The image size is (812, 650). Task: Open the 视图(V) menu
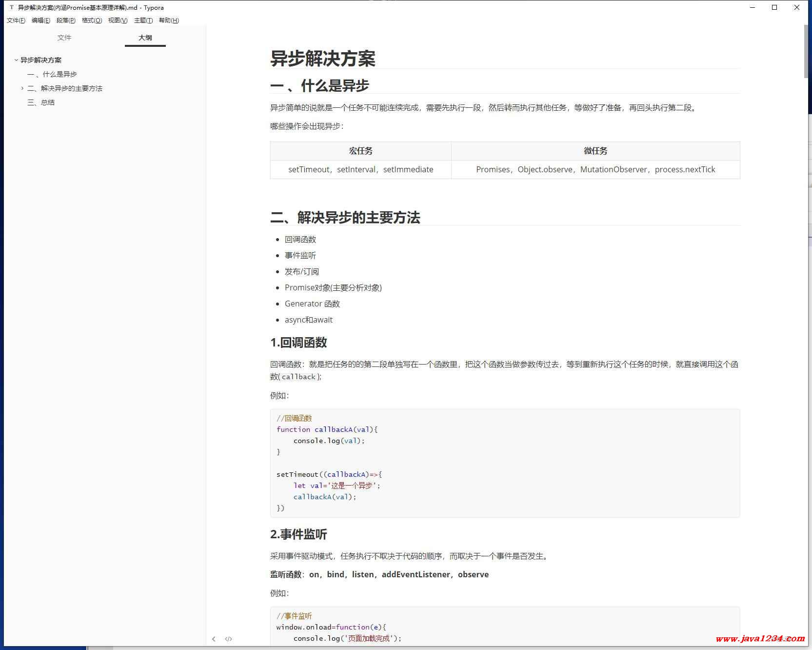click(118, 20)
